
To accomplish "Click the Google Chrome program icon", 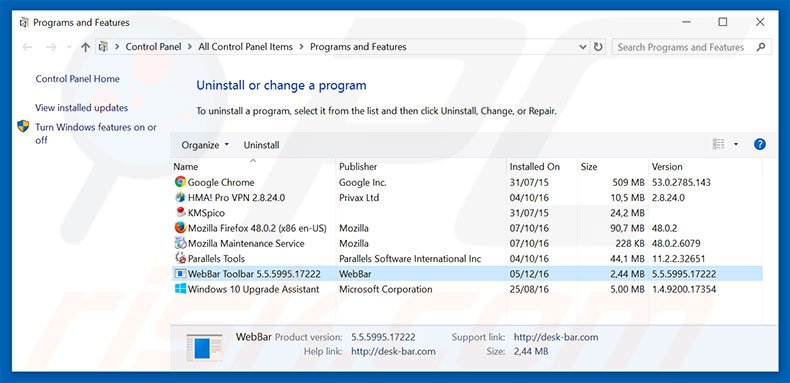I will pyautogui.click(x=180, y=182).
